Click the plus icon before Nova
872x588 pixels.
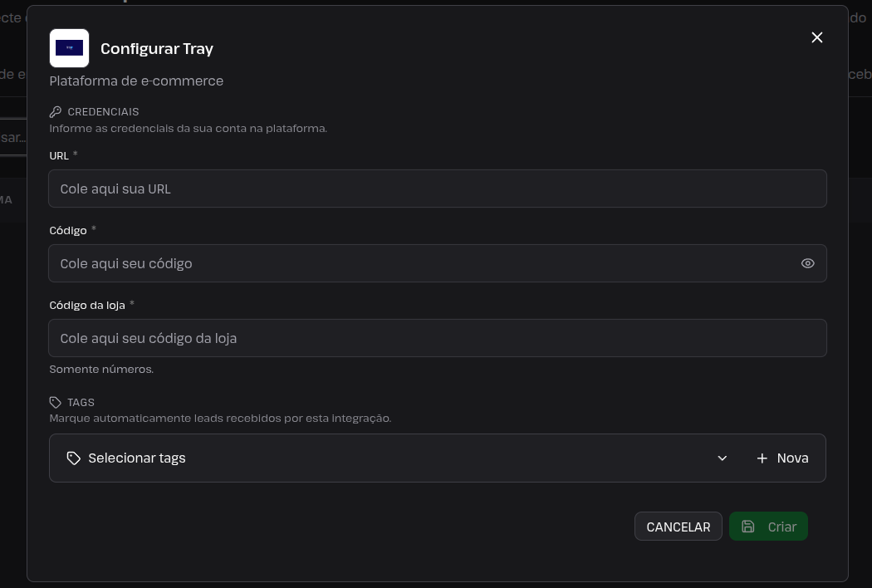tap(762, 458)
